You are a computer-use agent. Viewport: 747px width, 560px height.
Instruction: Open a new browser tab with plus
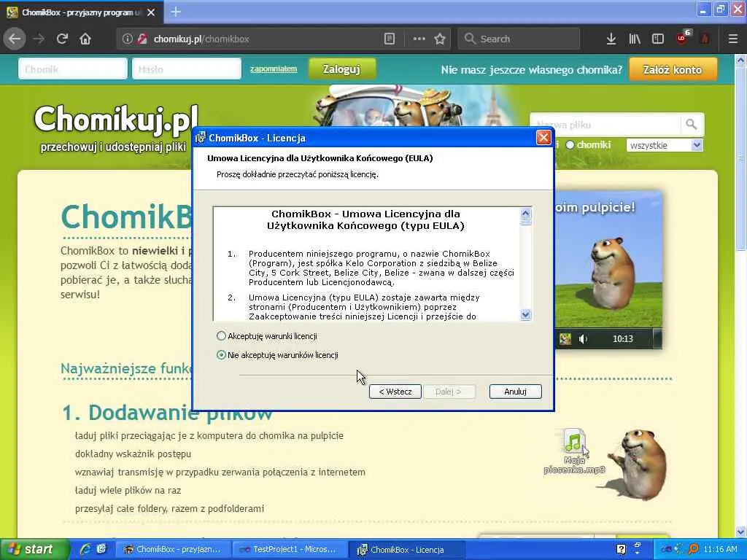point(175,12)
